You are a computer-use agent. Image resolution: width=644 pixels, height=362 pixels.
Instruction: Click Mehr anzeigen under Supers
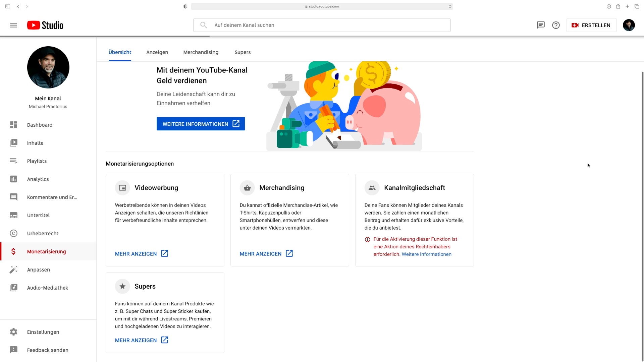click(142, 340)
